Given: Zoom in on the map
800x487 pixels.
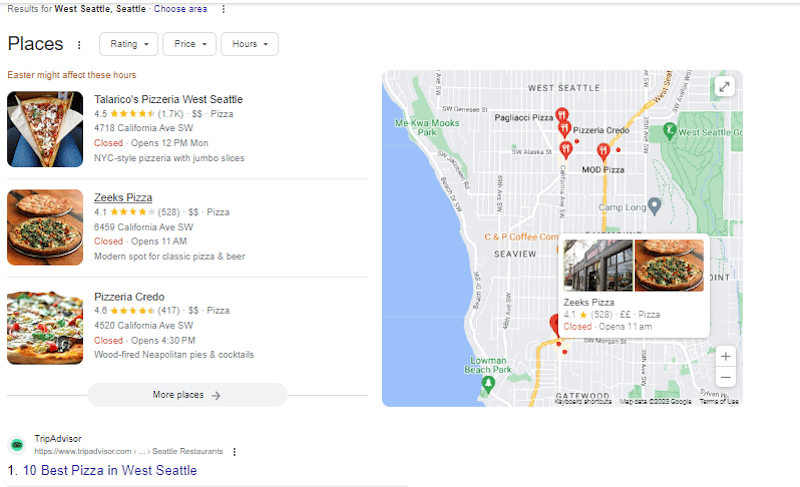Looking at the screenshot, I should coord(726,356).
